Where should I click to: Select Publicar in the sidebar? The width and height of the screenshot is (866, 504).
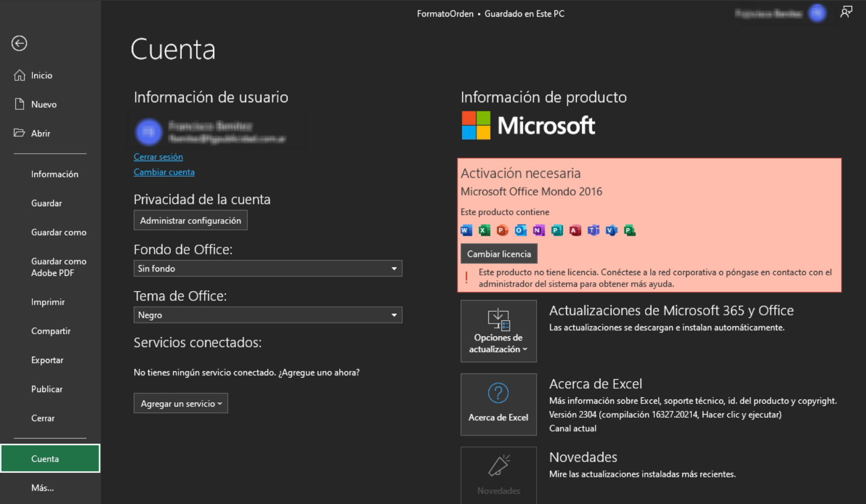47,389
